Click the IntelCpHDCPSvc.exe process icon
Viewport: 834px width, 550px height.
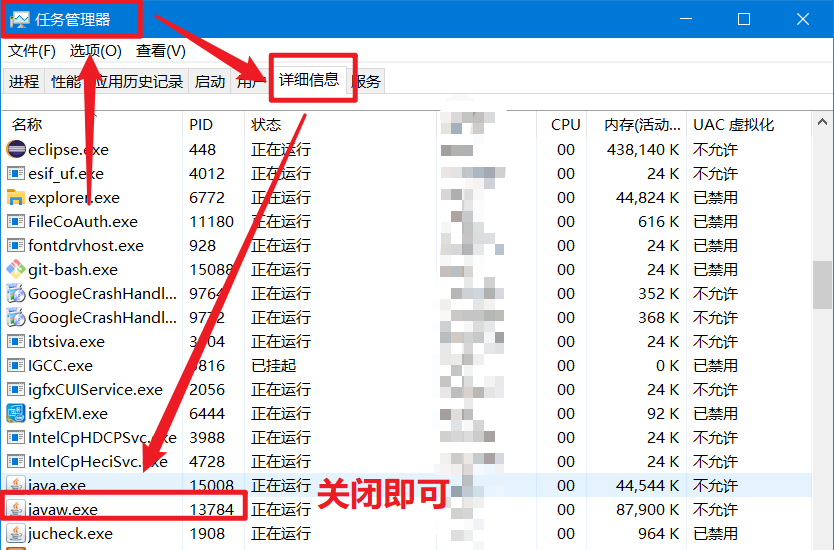pos(16,437)
